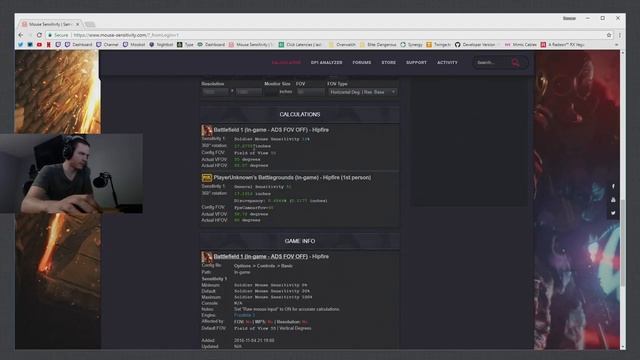
Task: Click the CALCULATIONS section header
Action: coord(300,114)
